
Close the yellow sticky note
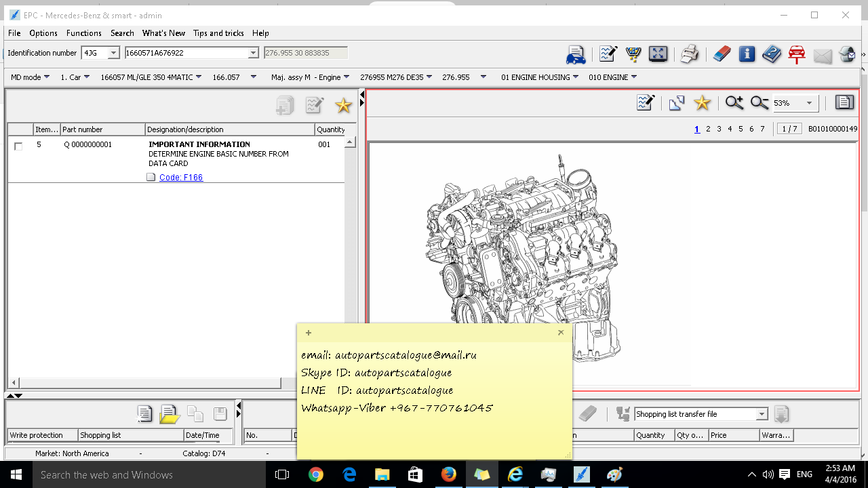click(x=561, y=333)
